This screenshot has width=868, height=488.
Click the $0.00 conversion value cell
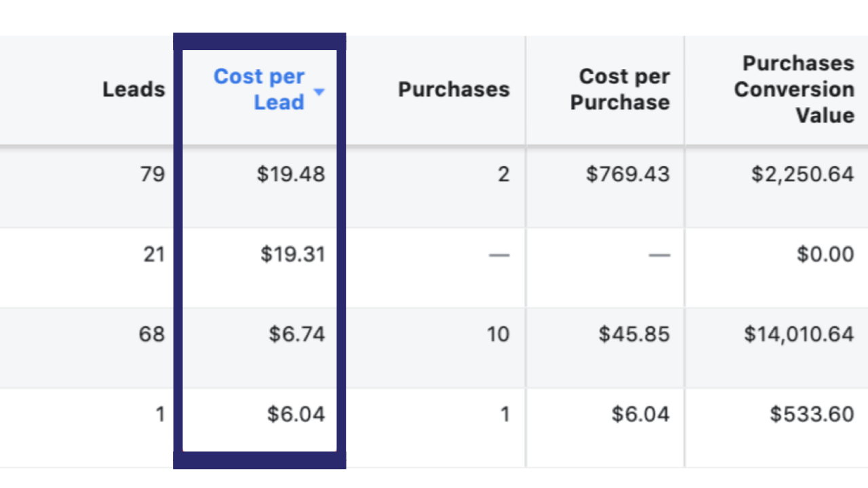(x=826, y=254)
